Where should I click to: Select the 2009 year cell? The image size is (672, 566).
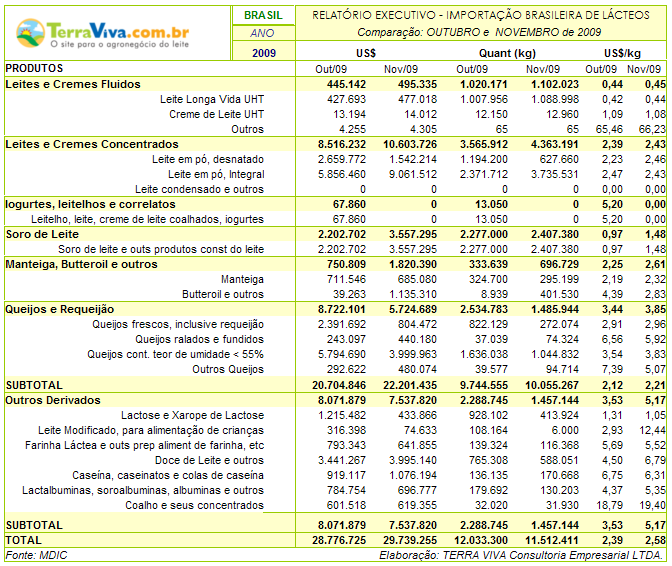point(263,53)
